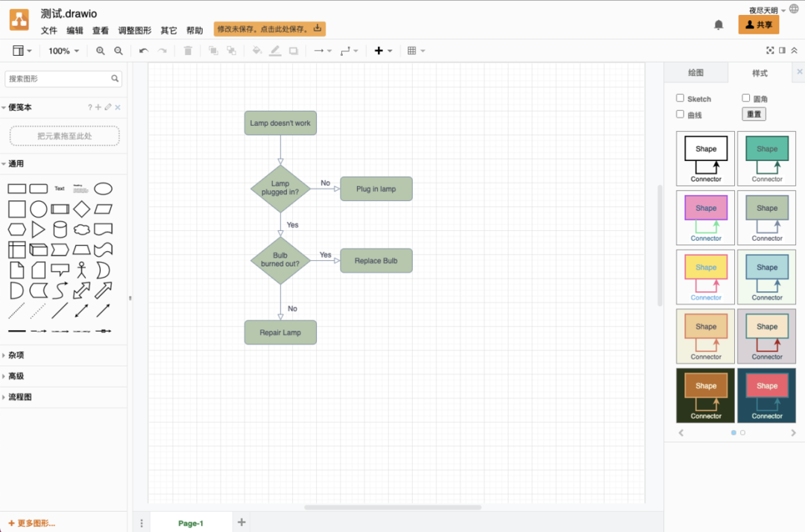Click the unsaved changes save button
This screenshot has width=805, height=532.
[270, 29]
